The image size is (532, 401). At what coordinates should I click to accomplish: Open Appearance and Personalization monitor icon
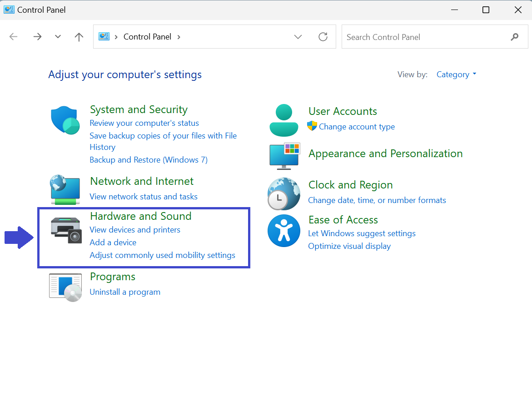pos(284,155)
